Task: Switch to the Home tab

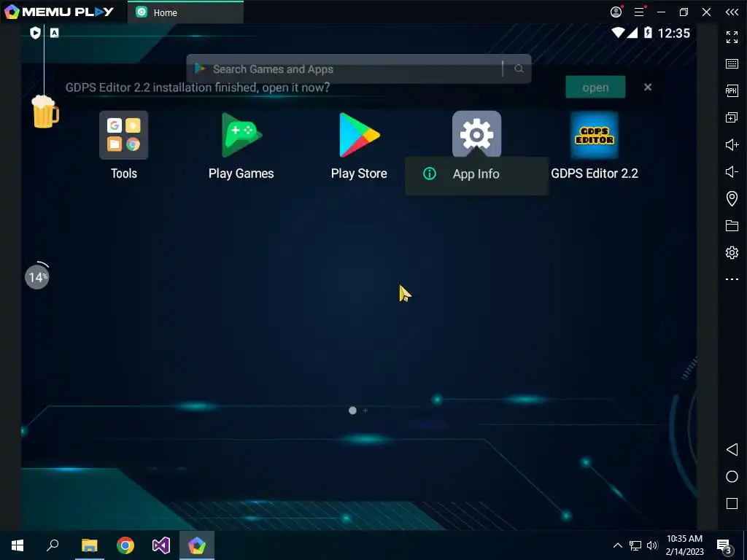Action: click(x=186, y=12)
